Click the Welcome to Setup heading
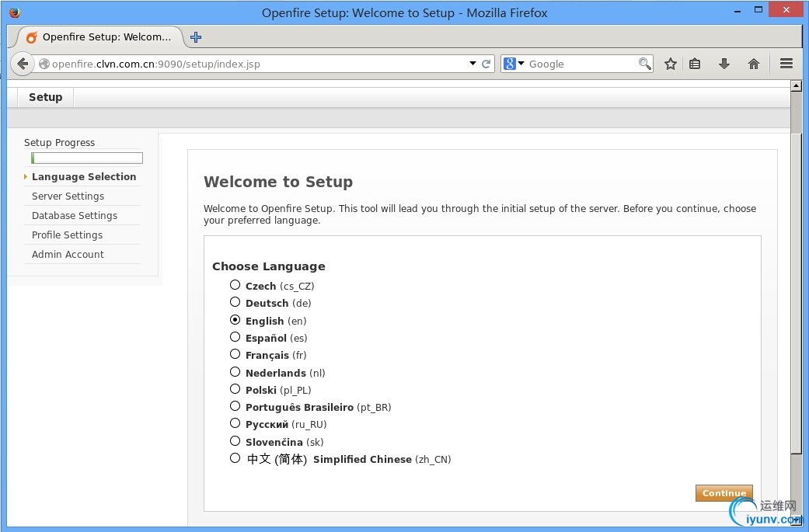Viewport: 809px width, 532px height. click(278, 182)
